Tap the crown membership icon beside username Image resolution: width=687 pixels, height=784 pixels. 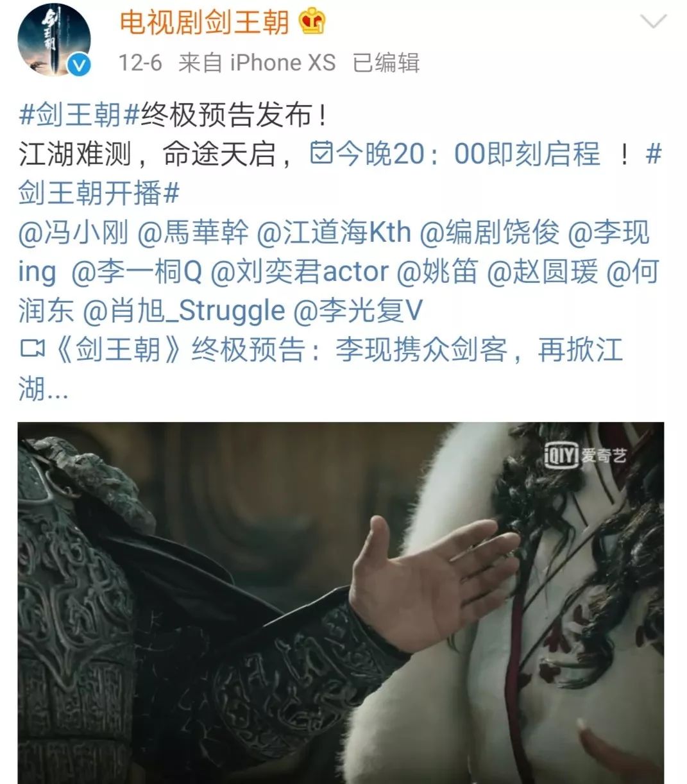click(312, 22)
